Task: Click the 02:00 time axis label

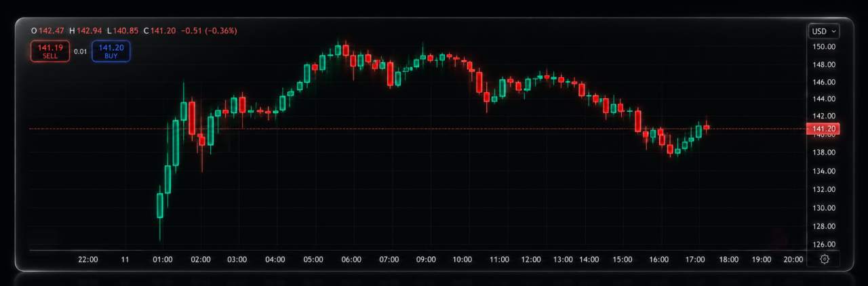Action: [x=201, y=260]
